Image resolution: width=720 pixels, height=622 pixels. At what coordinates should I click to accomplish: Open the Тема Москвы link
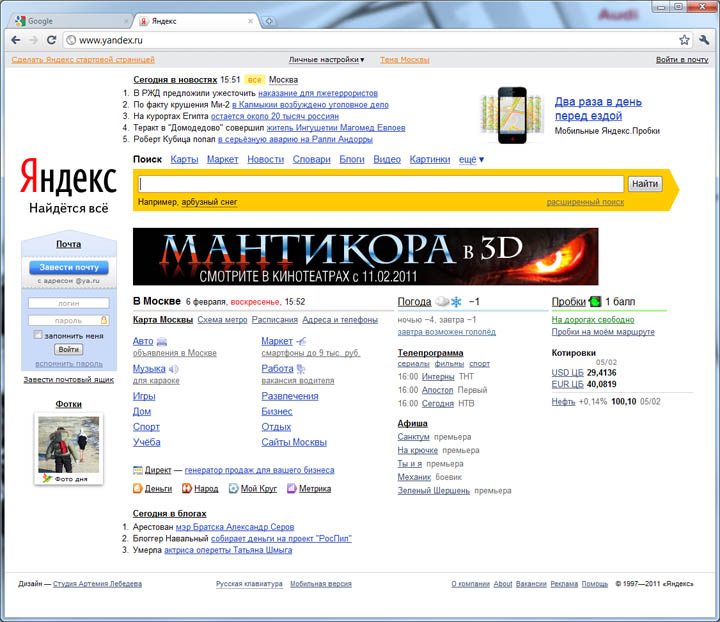[405, 60]
